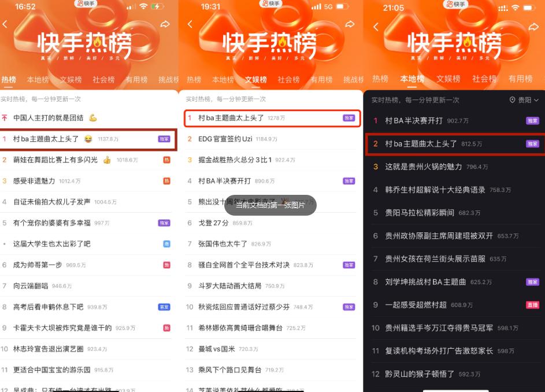
Task: Click the charging battery icon in the status bar
Action: tap(157, 5)
